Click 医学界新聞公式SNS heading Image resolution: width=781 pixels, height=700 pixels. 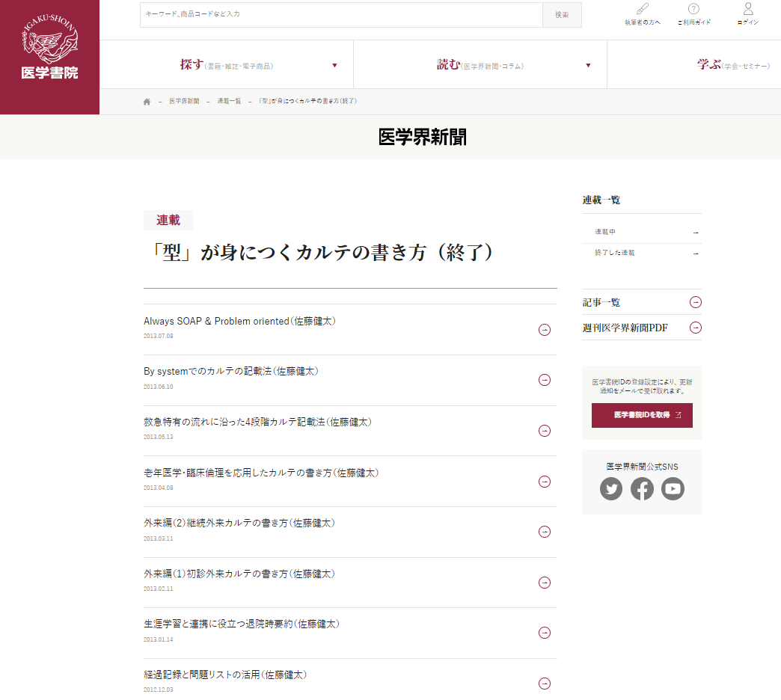(x=642, y=467)
